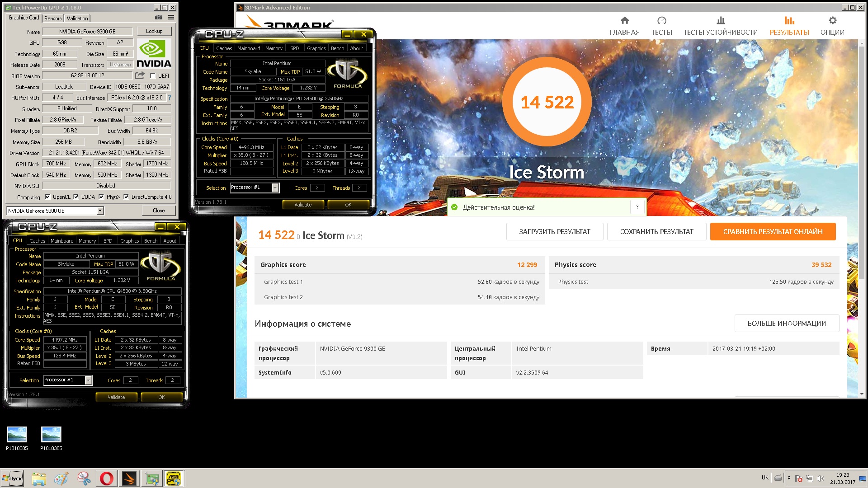Toggle the DirectCompute 4.0 checkbox
868x488 pixels.
[126, 197]
